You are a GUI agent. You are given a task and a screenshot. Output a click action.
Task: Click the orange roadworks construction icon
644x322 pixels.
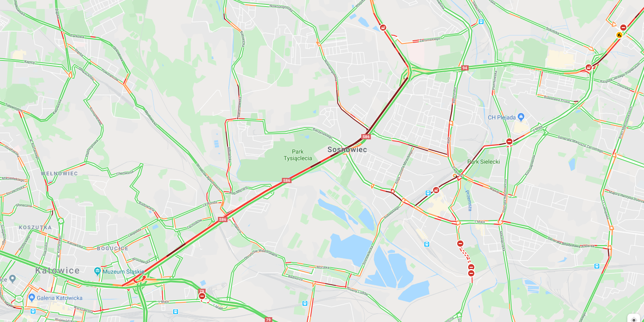tap(619, 35)
